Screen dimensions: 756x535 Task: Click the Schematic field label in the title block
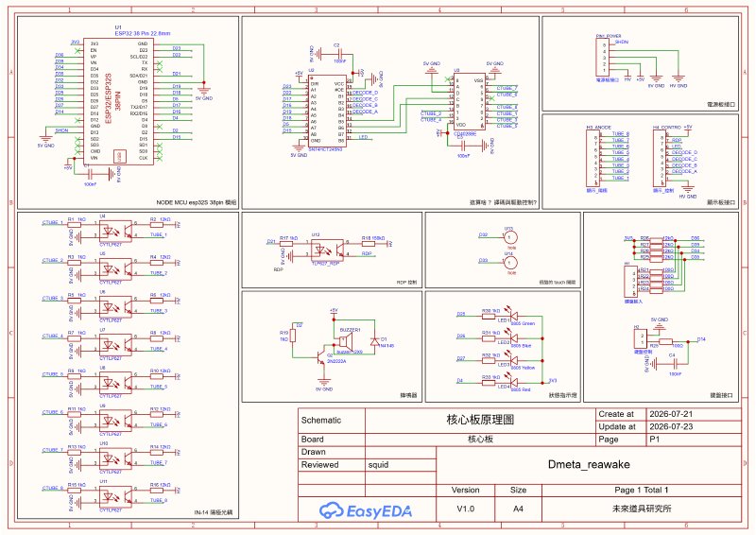321,421
